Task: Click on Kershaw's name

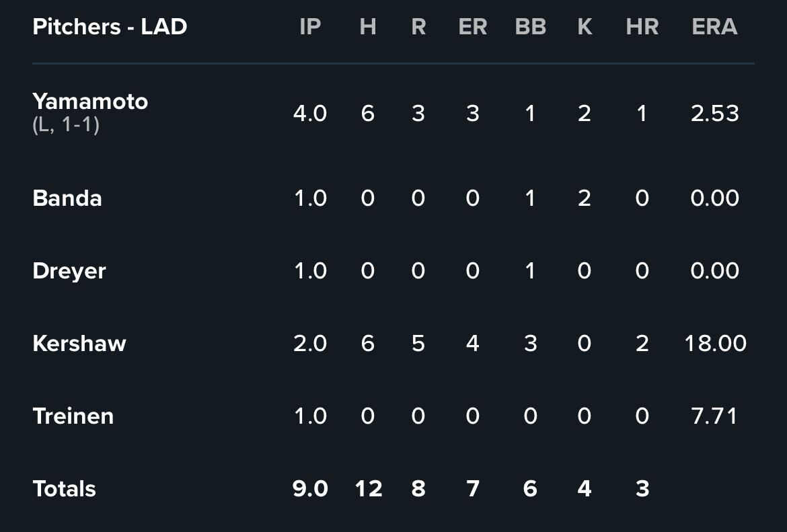Action: [x=79, y=344]
